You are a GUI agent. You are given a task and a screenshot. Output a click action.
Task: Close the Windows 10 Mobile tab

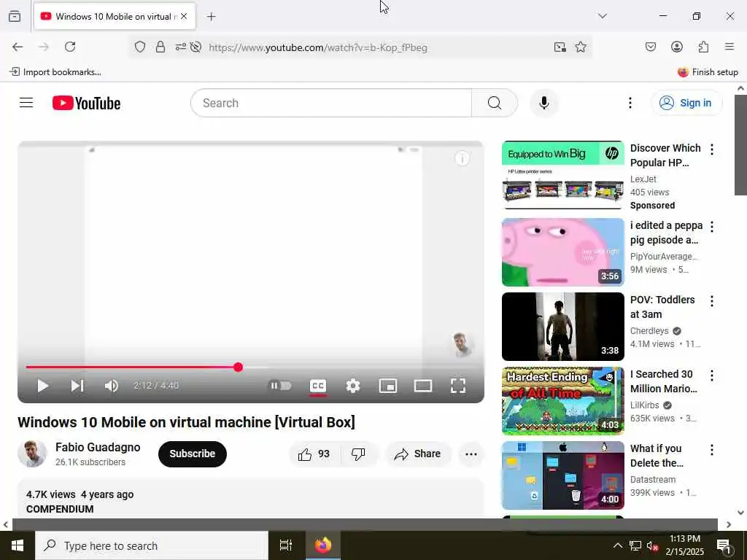(x=184, y=16)
